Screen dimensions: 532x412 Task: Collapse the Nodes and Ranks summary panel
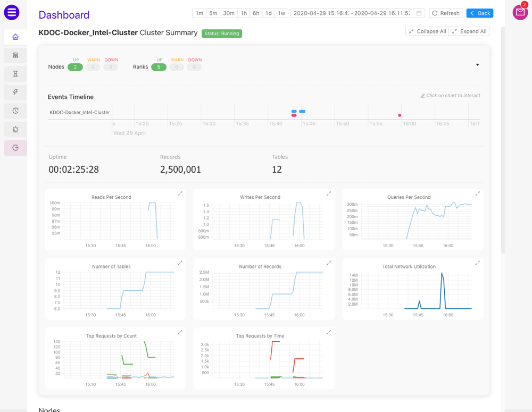pyautogui.click(x=477, y=64)
